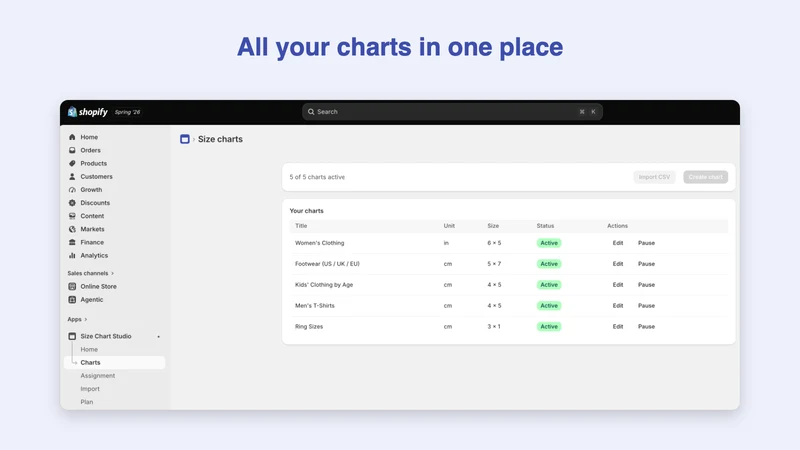Pause the Kids' Clothing by Age chart
Viewport: 800px width, 450px height.
(646, 285)
